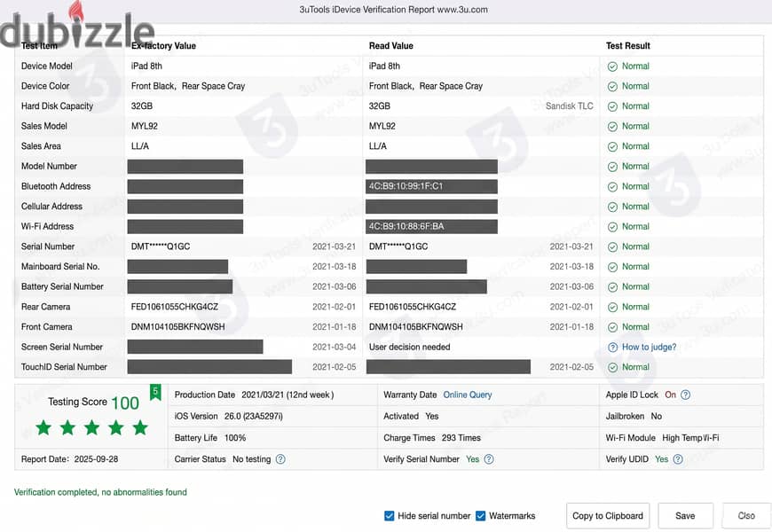The image size is (772, 532).
Task: Click the User decision needed cell
Action: (x=410, y=347)
